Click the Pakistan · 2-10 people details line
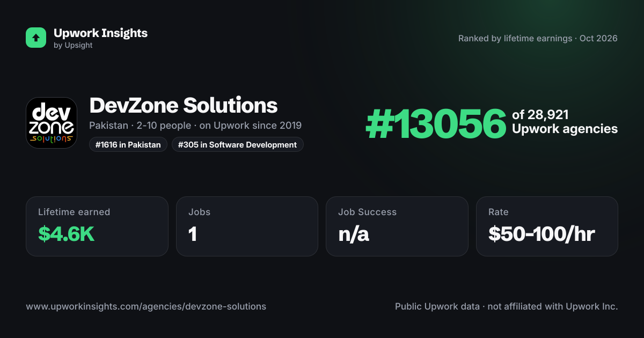The height and width of the screenshot is (338, 644). 195,126
